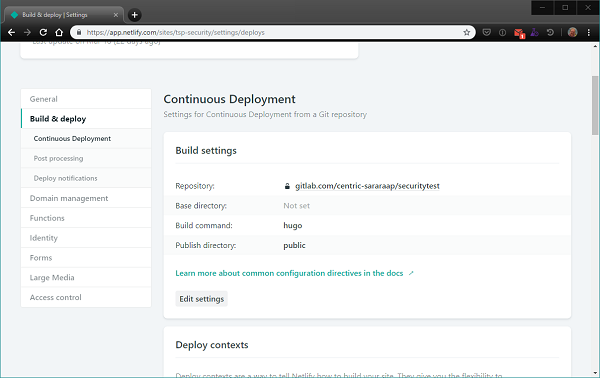Click the 'Build command:' label
This screenshot has height=378, width=600.
click(x=204, y=226)
